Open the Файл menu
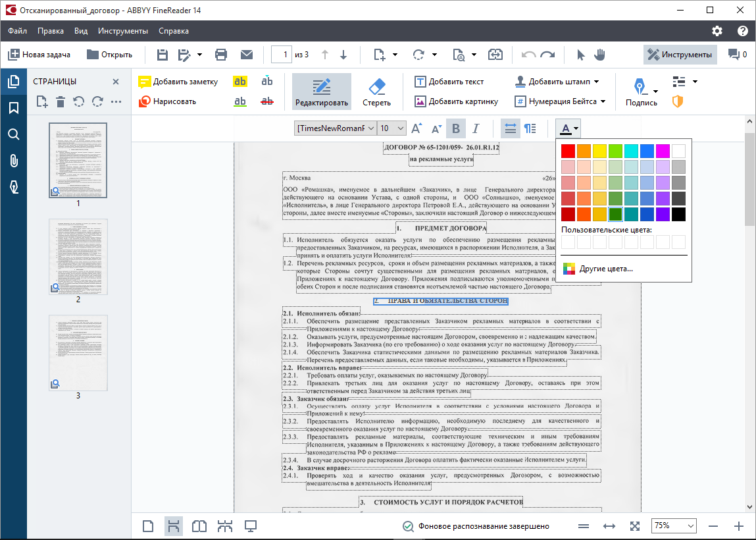The width and height of the screenshot is (756, 540). 17,31
